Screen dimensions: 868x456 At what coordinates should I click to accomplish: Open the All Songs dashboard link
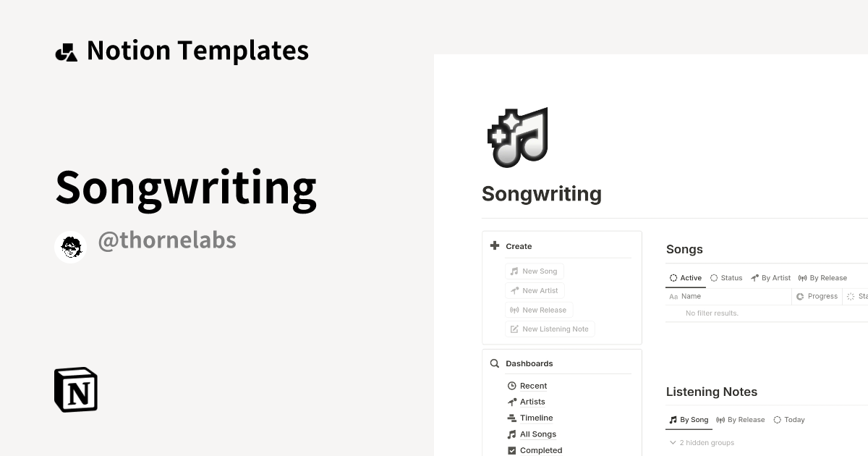tap(537, 434)
